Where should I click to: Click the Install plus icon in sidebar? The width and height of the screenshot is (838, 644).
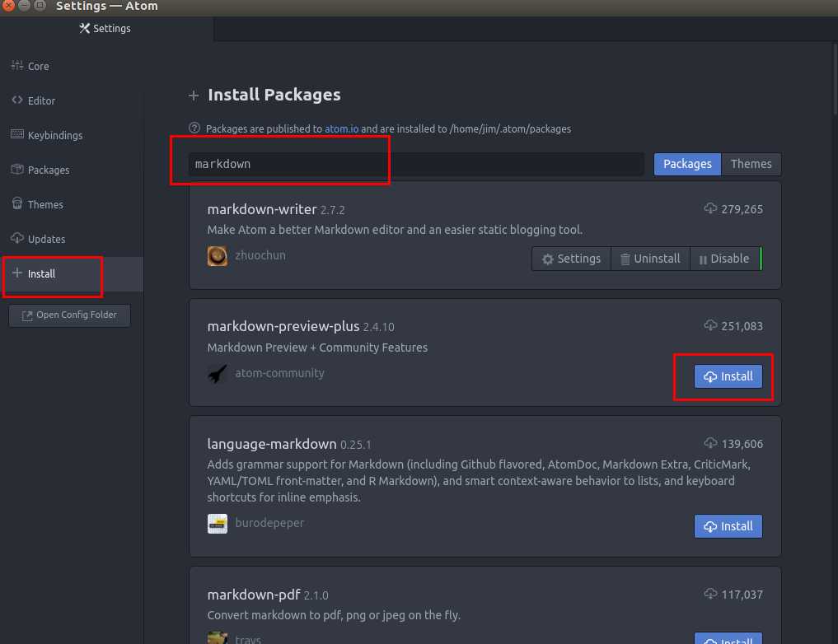click(x=17, y=273)
